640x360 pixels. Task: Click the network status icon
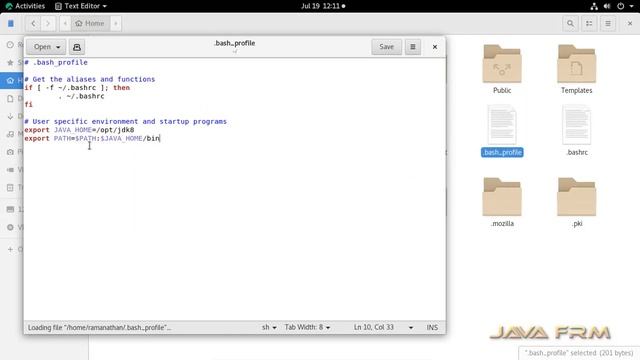click(594, 6)
